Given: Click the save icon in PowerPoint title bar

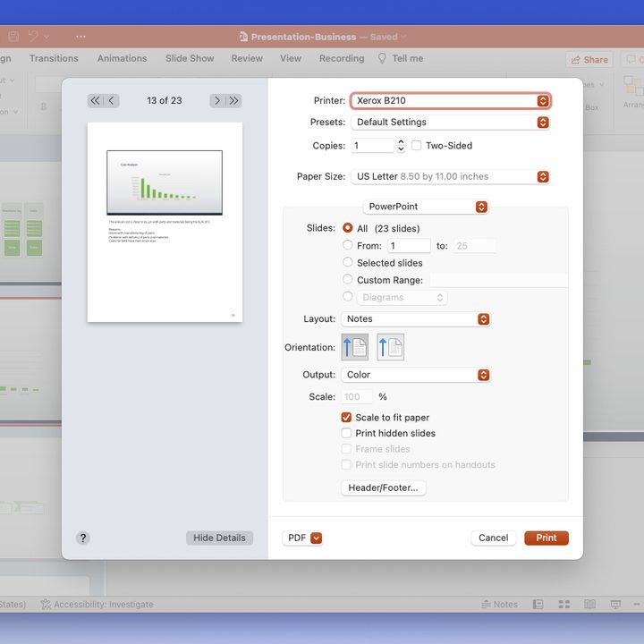Looking at the screenshot, I should [x=13, y=37].
